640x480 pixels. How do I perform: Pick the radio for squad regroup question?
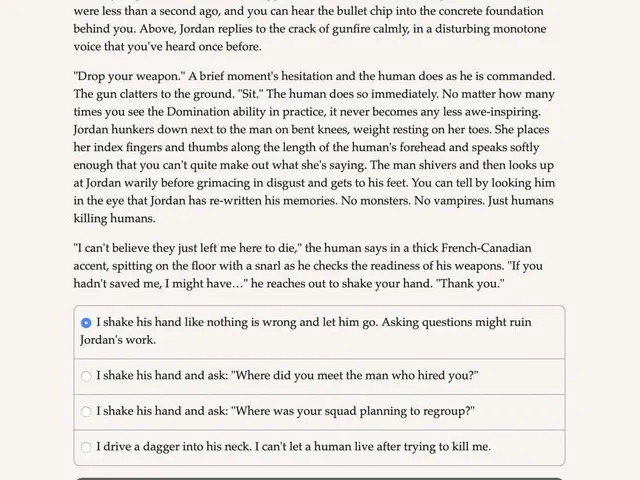(x=86, y=411)
